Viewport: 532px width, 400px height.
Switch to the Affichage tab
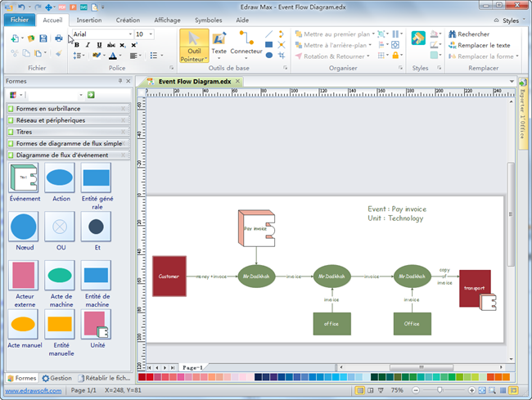pyautogui.click(x=167, y=20)
